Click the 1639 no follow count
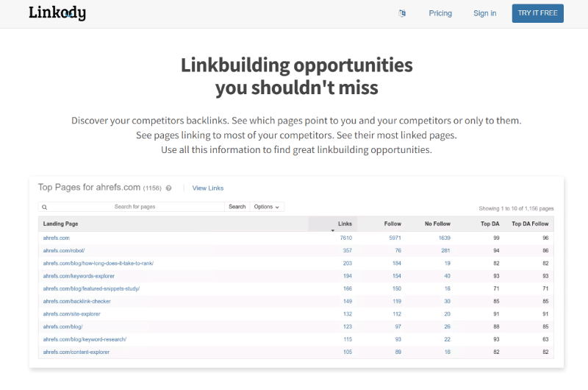588x390 pixels. point(445,238)
